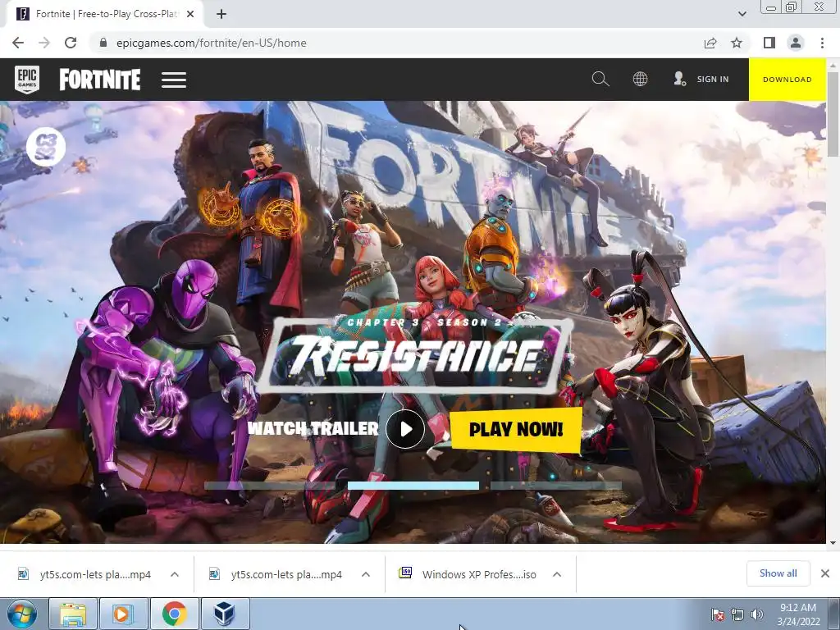This screenshot has width=840, height=630.
Task: Click the Sign In user icon
Action: pos(679,80)
